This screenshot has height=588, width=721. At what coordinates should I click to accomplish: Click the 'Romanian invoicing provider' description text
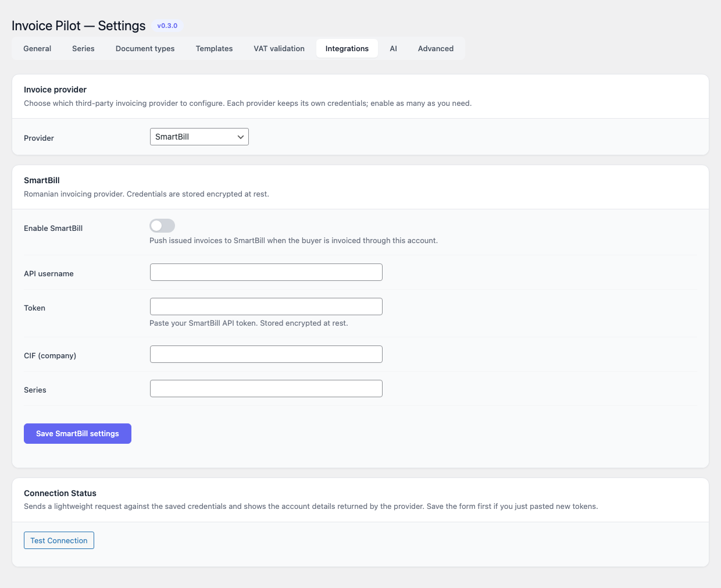pos(147,194)
